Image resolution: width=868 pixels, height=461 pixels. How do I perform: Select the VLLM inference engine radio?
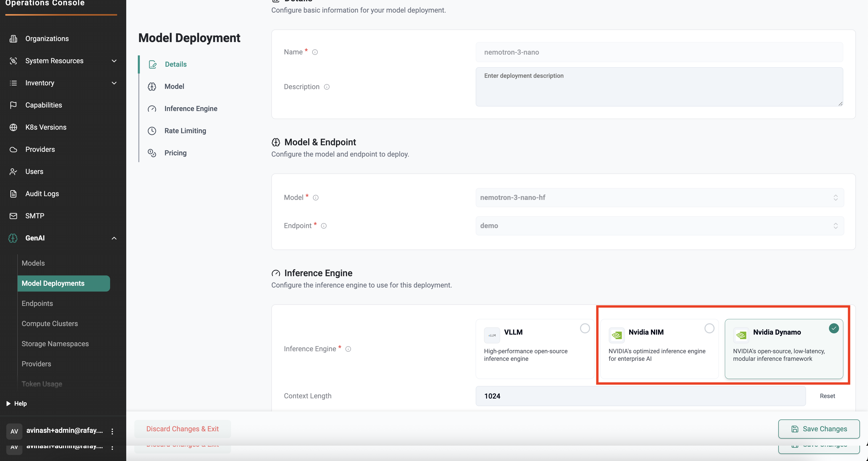585,328
